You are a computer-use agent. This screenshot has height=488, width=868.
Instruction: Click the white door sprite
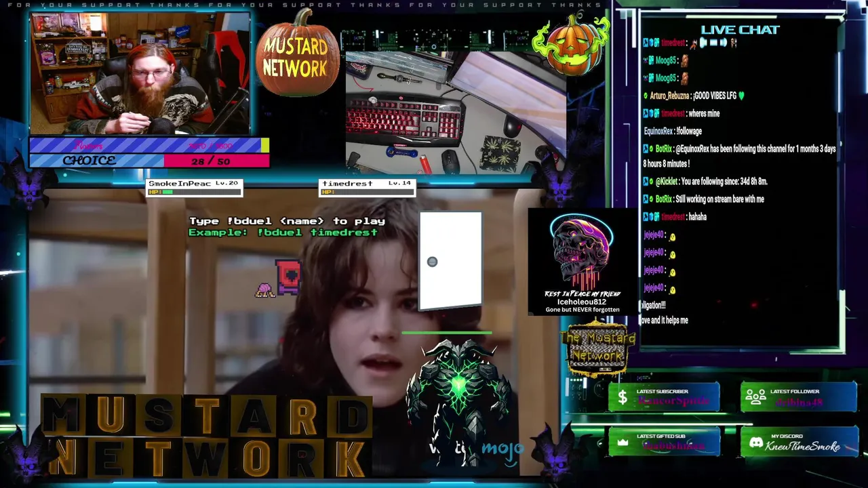coord(451,262)
